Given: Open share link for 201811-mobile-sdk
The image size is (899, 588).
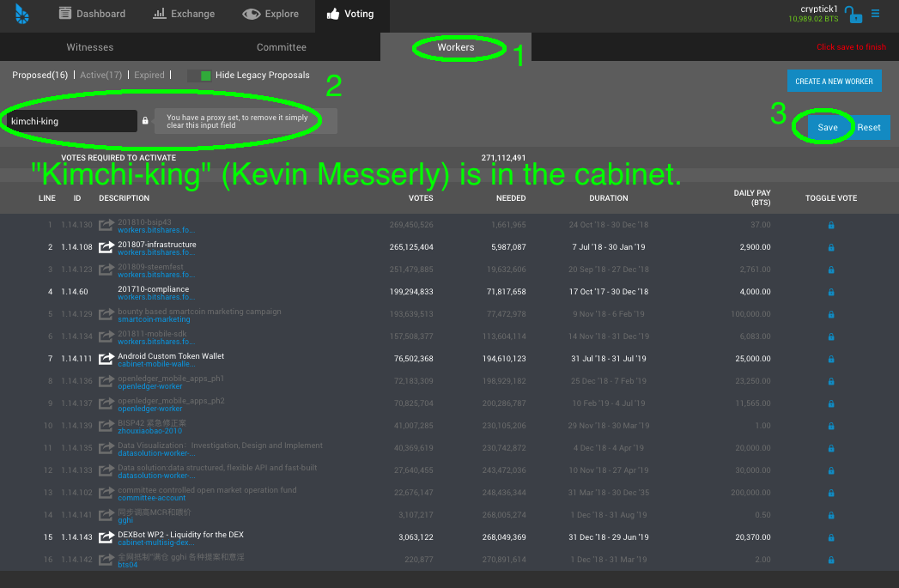Looking at the screenshot, I should (106, 337).
